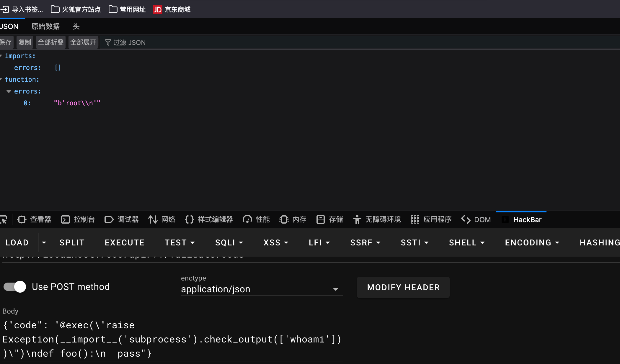Viewport: 620px width, 364px height.
Task: Collapse the errors node under function
Action: [x=9, y=91]
